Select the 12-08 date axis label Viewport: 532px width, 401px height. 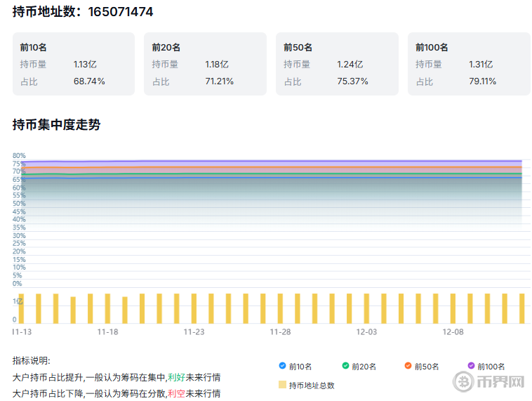(x=453, y=332)
